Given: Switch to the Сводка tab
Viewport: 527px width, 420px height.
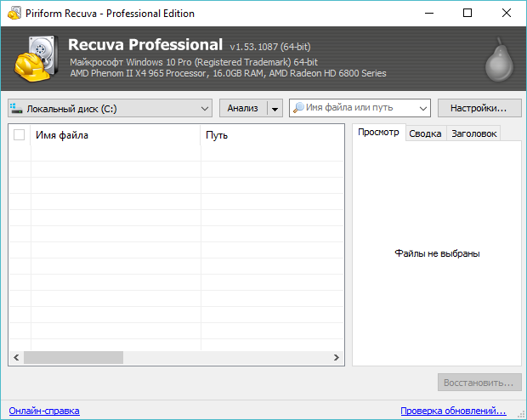Looking at the screenshot, I should [424, 133].
